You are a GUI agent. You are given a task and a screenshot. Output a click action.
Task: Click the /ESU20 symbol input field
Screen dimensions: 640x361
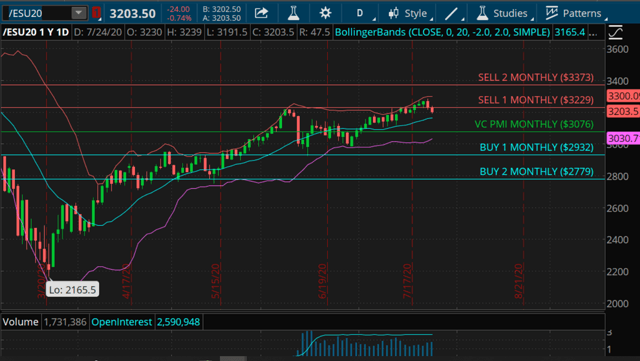pyautogui.click(x=38, y=13)
